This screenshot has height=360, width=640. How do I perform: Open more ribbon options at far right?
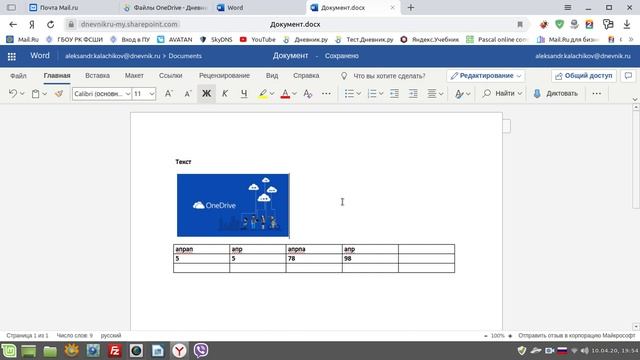click(597, 93)
